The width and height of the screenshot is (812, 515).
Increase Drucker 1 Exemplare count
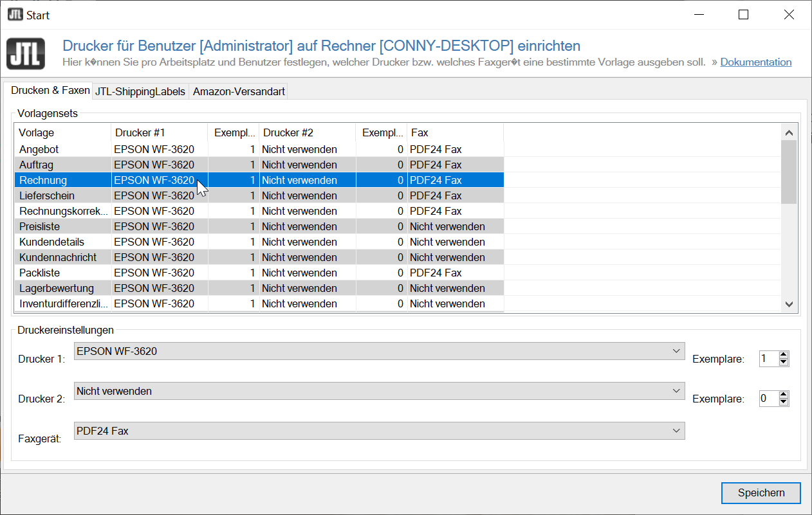783,355
